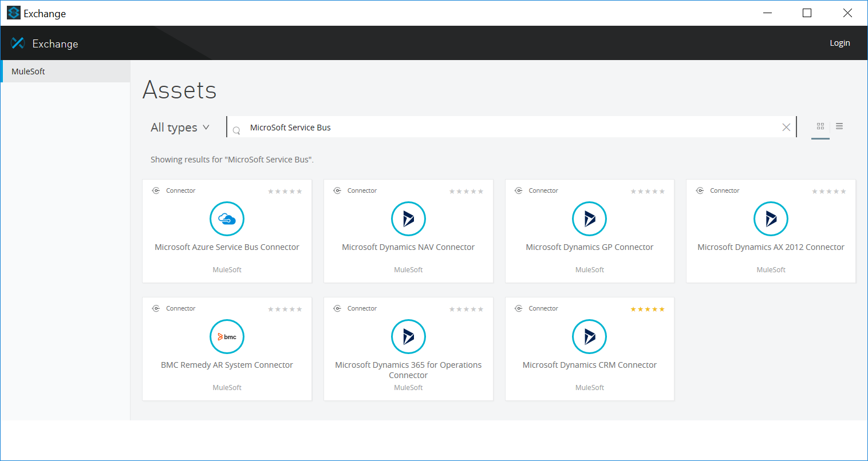Screen dimensions: 868x461
Task: Open Microsoft Azure Service Bus Connector title
Action: coord(227,247)
